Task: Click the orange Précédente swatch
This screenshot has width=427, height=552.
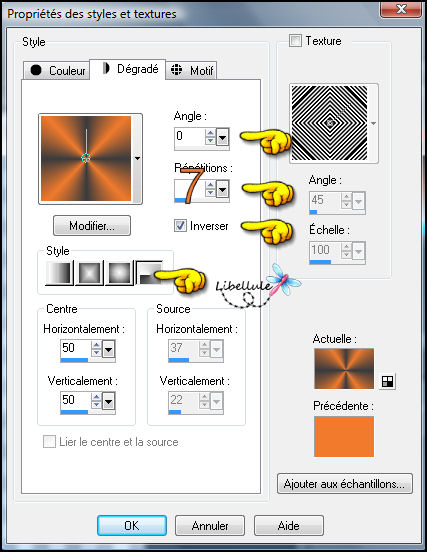Action: (344, 437)
